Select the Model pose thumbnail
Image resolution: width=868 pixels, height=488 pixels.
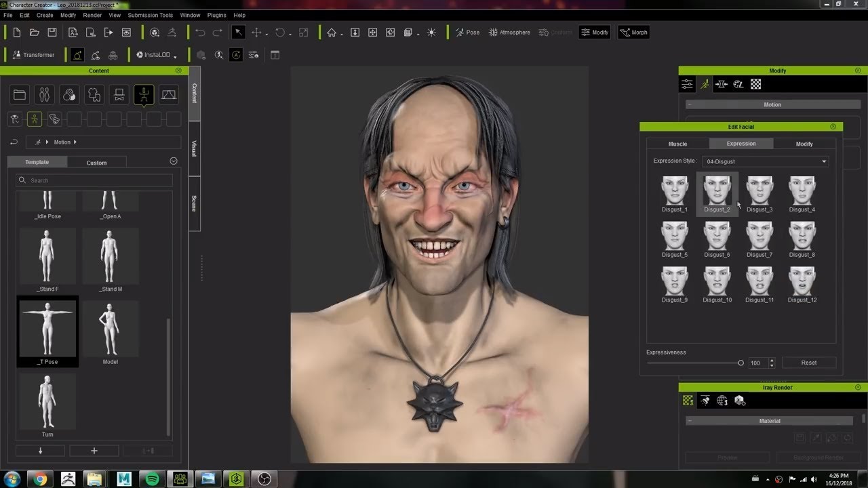pyautogui.click(x=110, y=333)
